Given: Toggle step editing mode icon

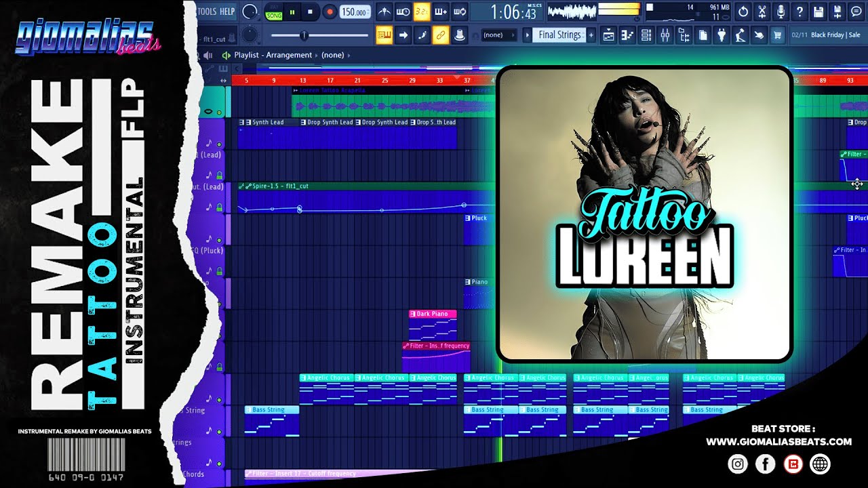Looking at the screenshot, I should point(422,35).
